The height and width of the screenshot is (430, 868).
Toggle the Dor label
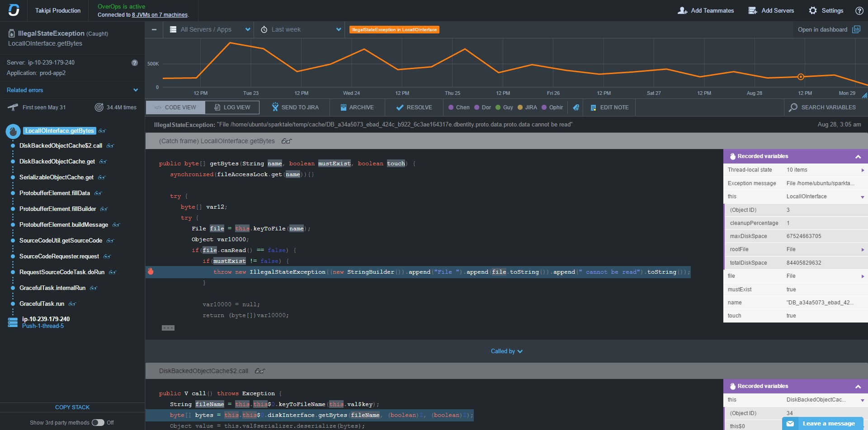point(482,107)
